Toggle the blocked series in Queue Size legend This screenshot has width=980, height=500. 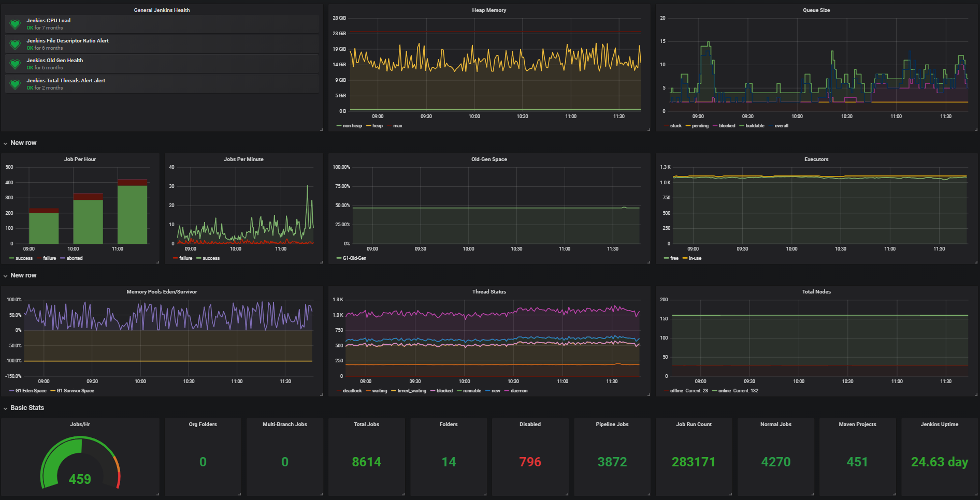pos(727,126)
